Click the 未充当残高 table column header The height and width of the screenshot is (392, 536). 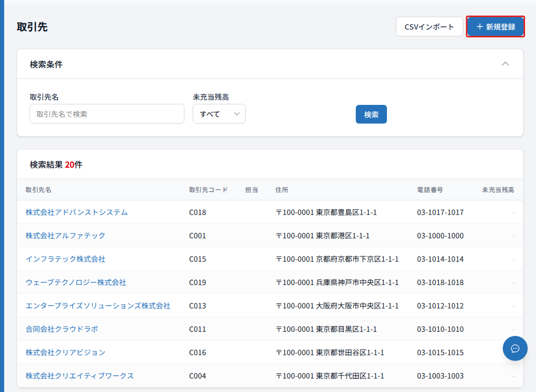pyautogui.click(x=498, y=190)
